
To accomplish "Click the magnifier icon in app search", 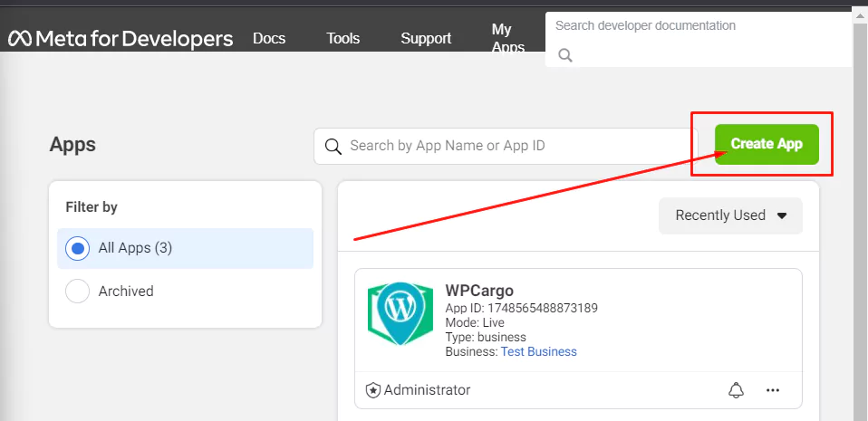I will [333, 146].
